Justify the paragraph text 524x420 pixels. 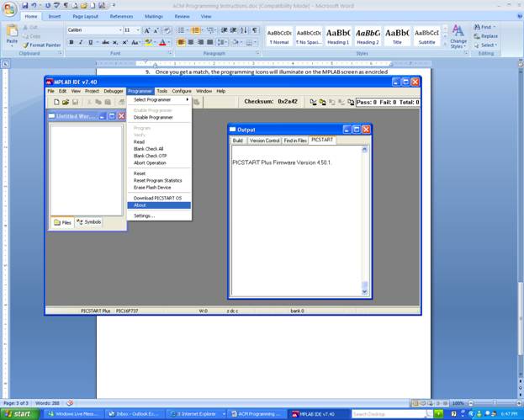210,42
